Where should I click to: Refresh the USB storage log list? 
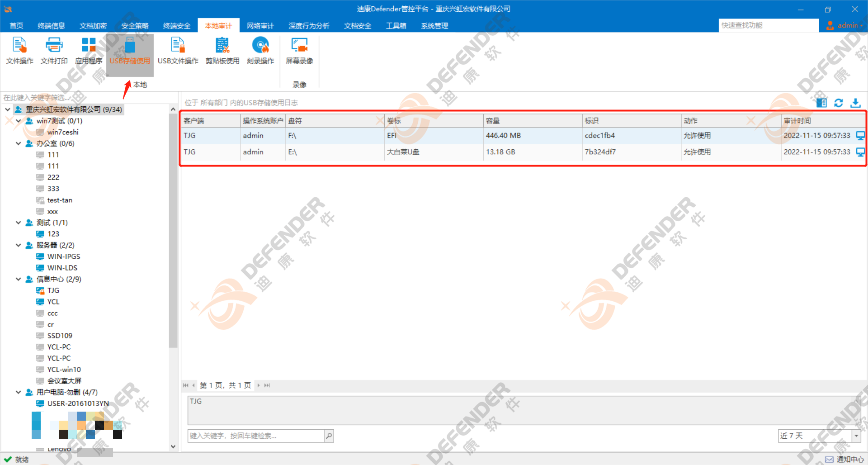839,103
